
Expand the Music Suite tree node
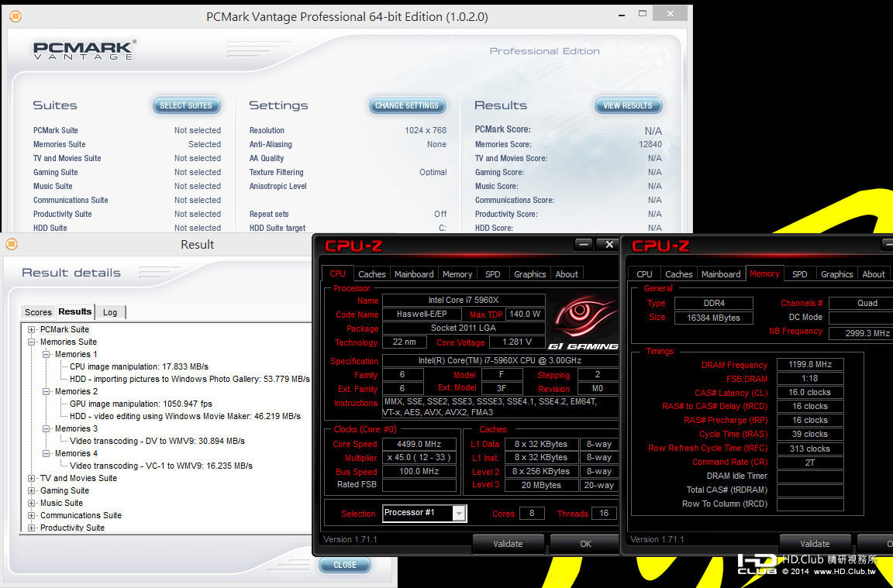coord(32,504)
